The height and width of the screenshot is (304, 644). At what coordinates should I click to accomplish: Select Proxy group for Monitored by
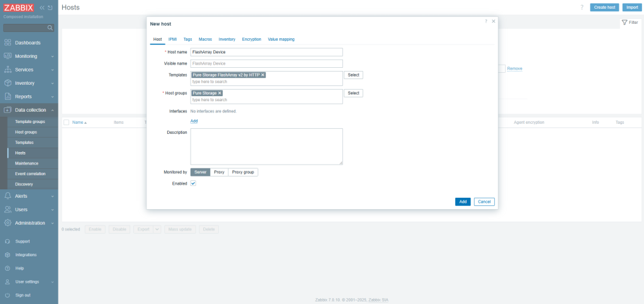tap(243, 172)
